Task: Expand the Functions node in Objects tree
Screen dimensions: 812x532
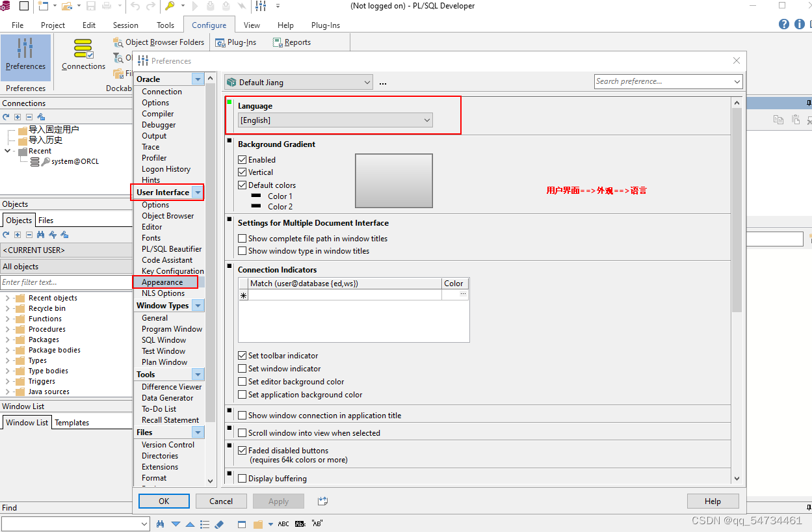Action: click(7, 319)
